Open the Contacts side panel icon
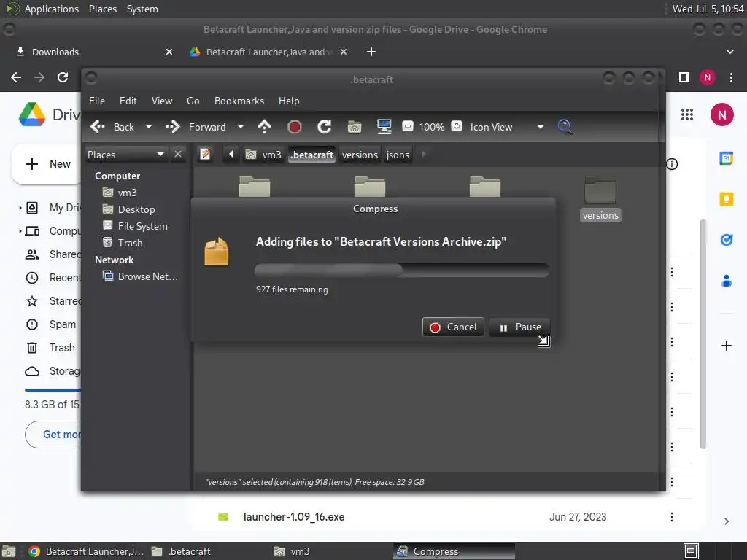Image resolution: width=747 pixels, height=560 pixels. click(x=727, y=281)
